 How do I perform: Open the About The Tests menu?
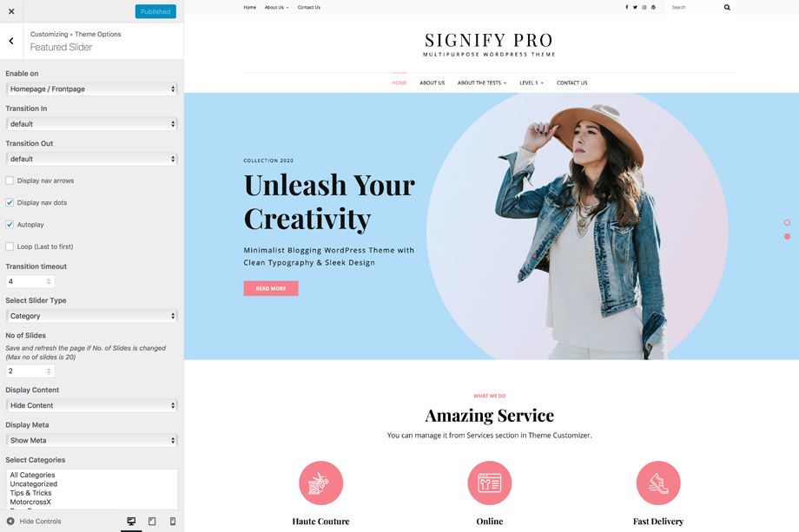coord(481,82)
